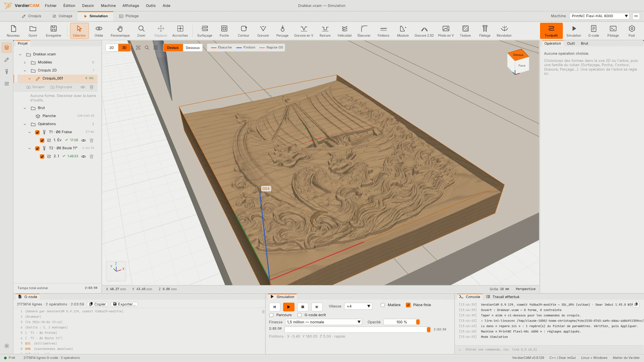Select the Surfaçage operation tool
This screenshot has width=644, height=362.
pos(205,31)
